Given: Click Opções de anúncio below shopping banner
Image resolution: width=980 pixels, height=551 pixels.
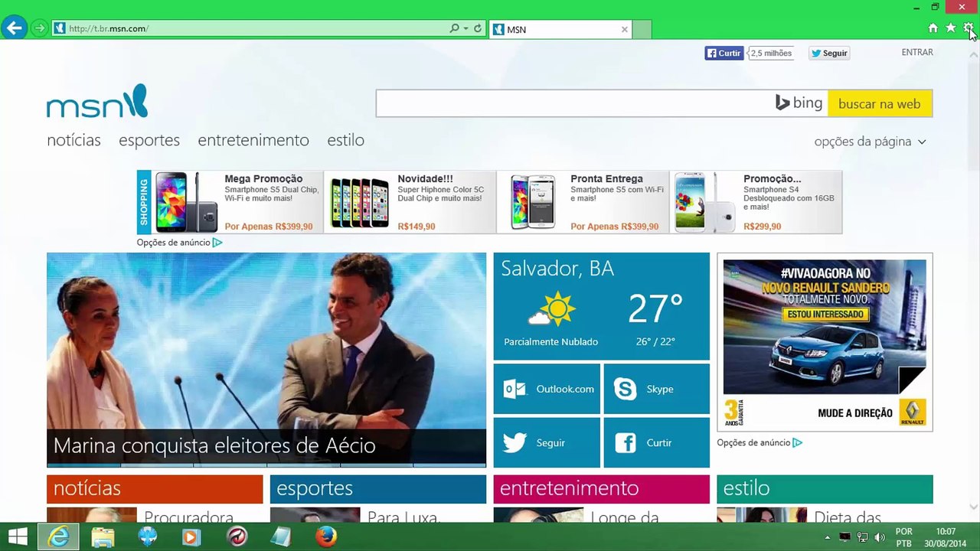Looking at the screenshot, I should point(179,243).
